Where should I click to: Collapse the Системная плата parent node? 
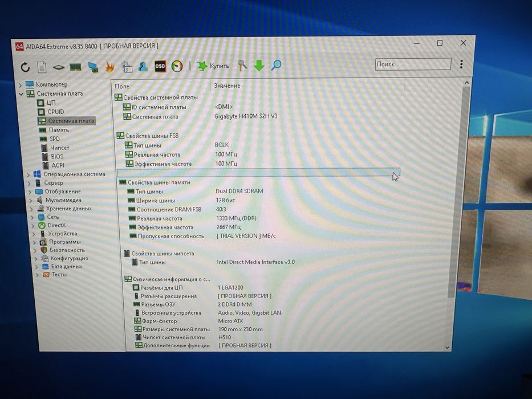pyautogui.click(x=21, y=94)
